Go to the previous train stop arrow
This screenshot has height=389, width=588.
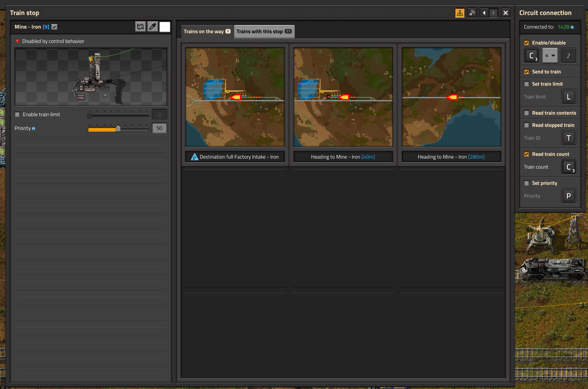(484, 13)
